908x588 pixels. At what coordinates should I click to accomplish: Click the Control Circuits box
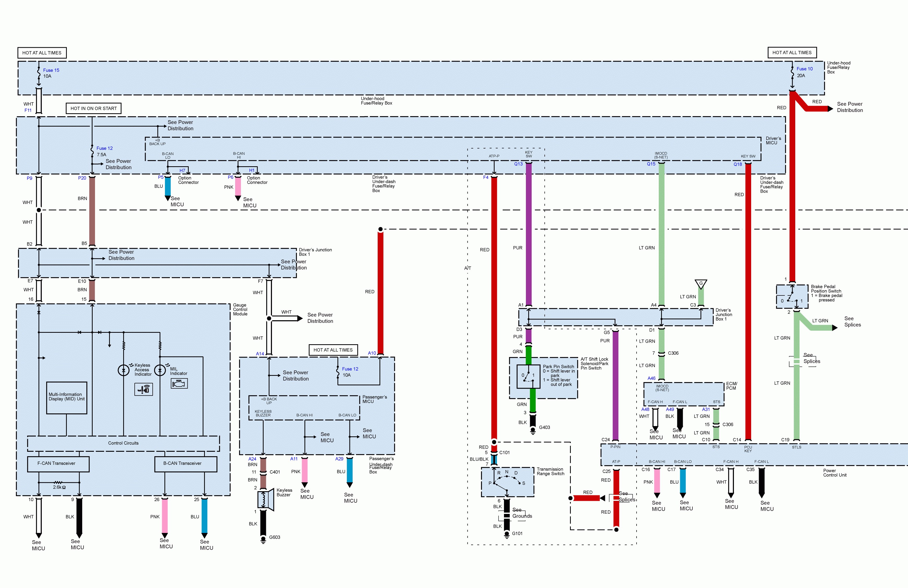click(x=123, y=443)
